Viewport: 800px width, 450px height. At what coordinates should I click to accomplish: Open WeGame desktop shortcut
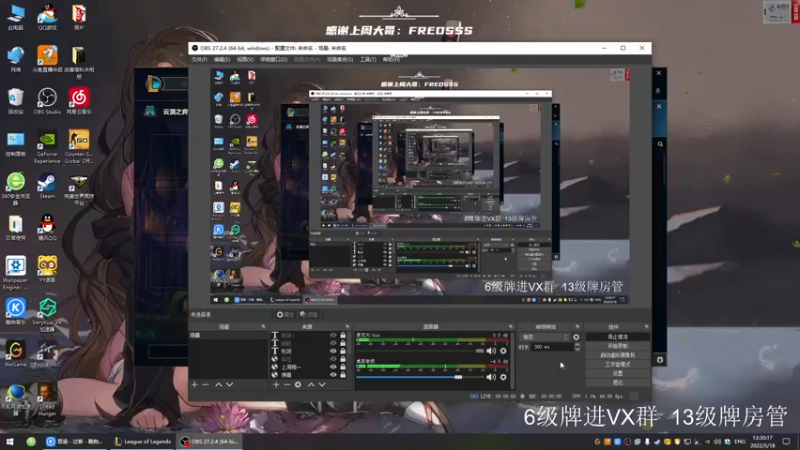coord(15,354)
